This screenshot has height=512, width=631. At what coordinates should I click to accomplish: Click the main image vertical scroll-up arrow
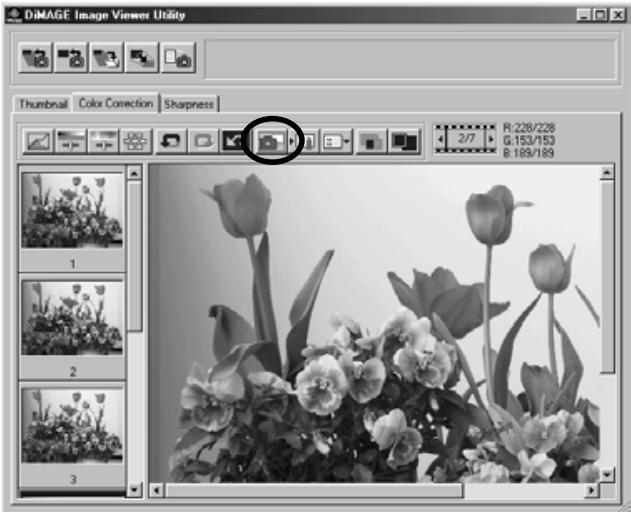click(607, 172)
